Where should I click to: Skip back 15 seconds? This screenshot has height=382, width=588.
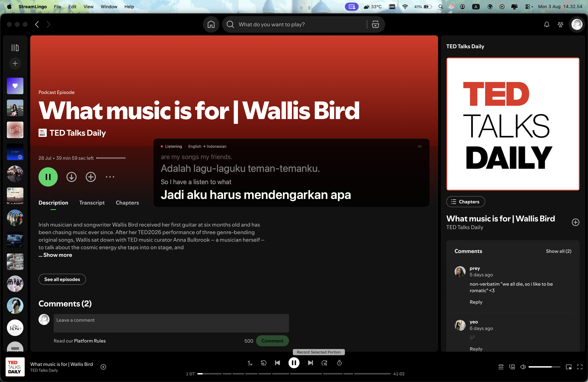pyautogui.click(x=264, y=363)
